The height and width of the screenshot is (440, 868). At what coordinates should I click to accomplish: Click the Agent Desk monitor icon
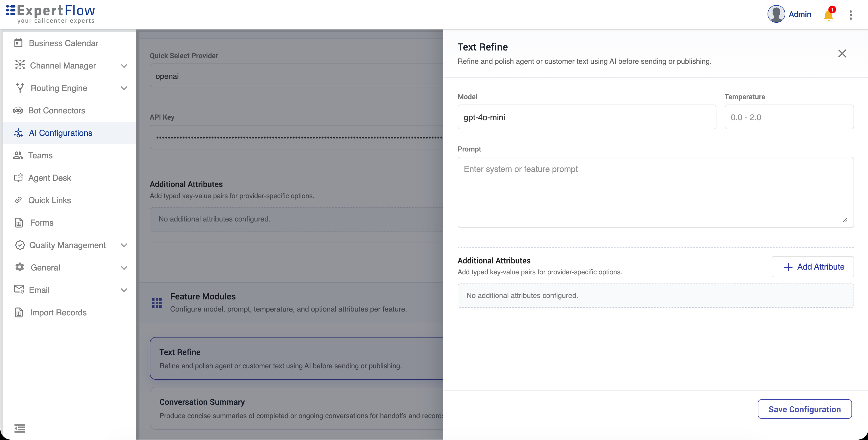point(18,177)
